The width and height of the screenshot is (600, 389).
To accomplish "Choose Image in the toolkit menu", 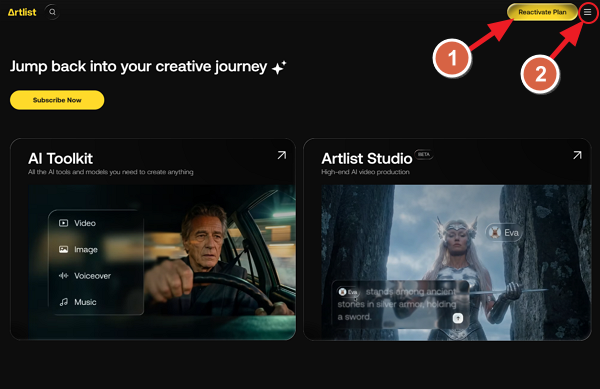I will pos(86,249).
